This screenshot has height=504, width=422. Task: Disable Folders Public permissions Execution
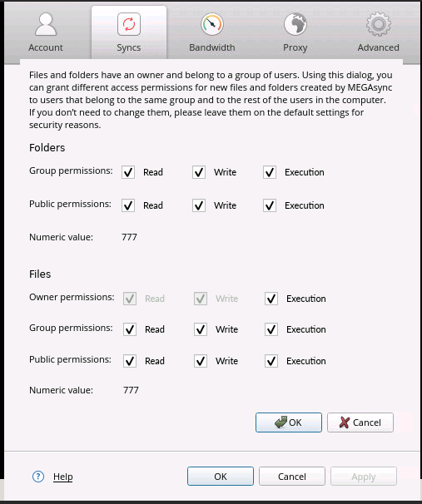click(270, 205)
